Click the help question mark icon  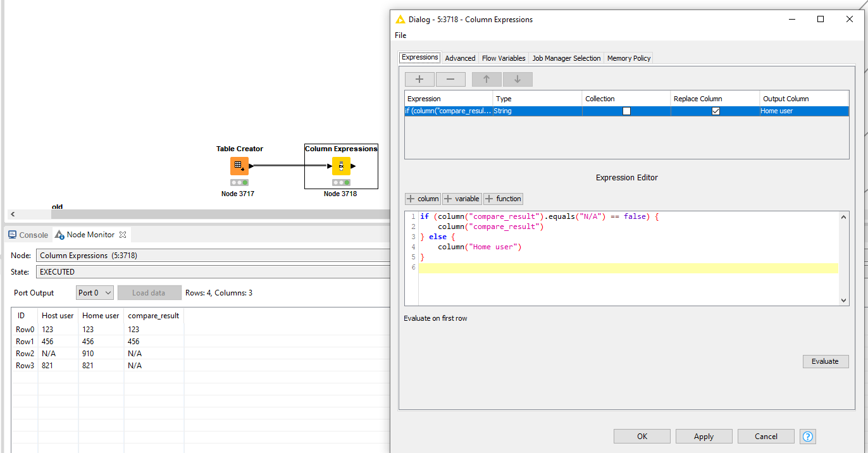[x=808, y=436]
